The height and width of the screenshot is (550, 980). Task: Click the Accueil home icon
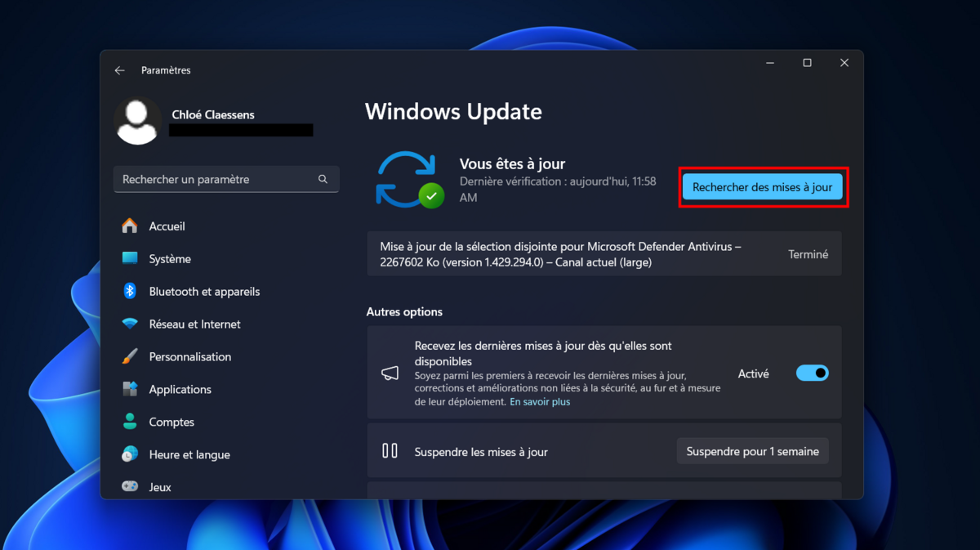tap(130, 226)
